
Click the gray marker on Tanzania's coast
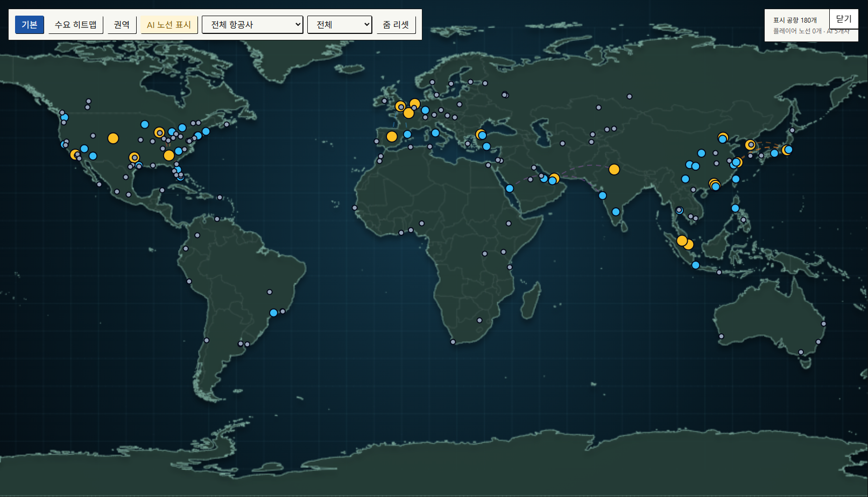[x=510, y=267]
